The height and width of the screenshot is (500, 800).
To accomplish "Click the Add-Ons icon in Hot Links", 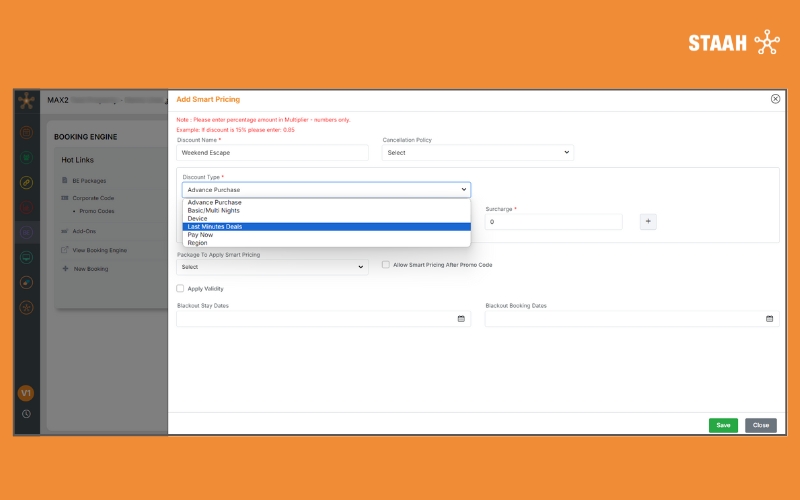I will point(65,231).
